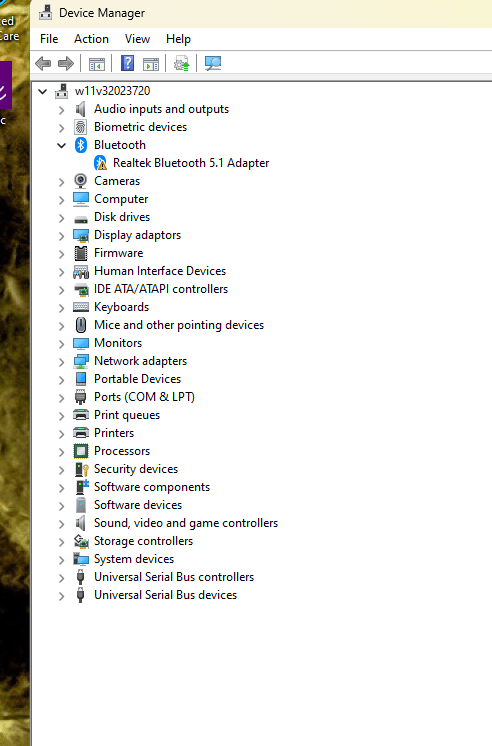Click the Biometric devices fingerprint icon
The width and height of the screenshot is (492, 746).
(81, 127)
